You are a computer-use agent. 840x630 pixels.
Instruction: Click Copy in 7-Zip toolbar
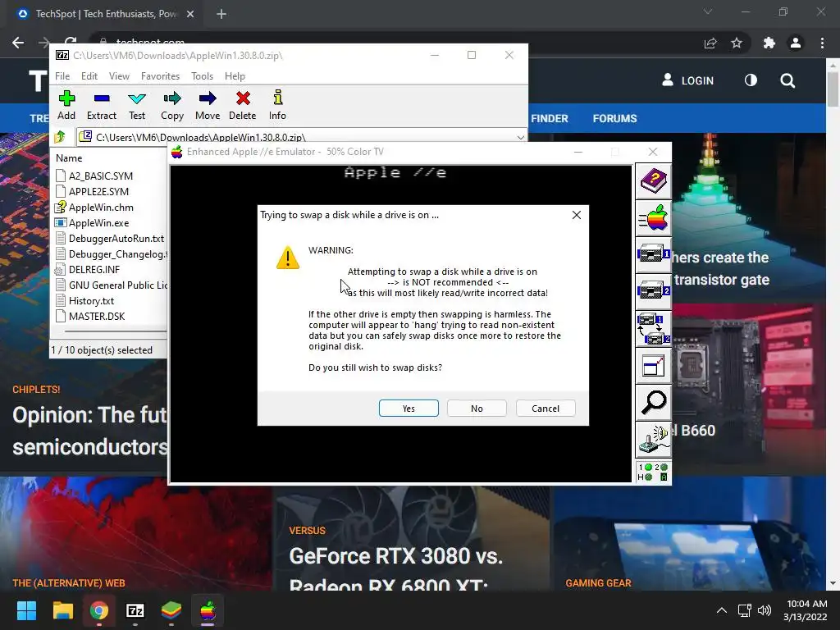pyautogui.click(x=172, y=106)
